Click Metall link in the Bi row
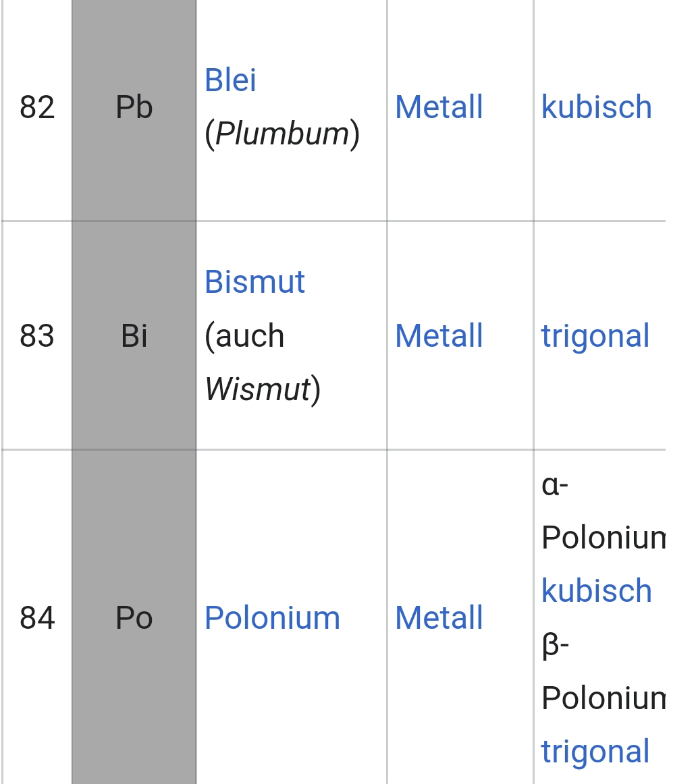 (x=439, y=335)
